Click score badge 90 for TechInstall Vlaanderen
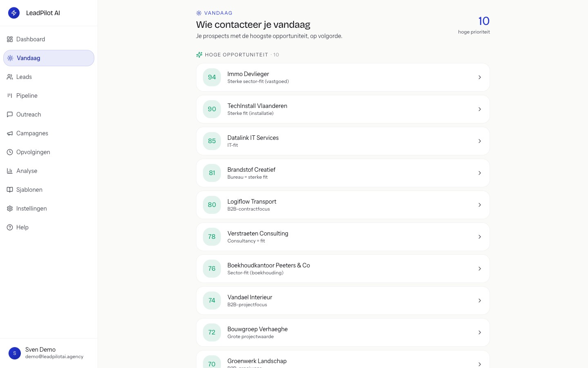 point(212,109)
